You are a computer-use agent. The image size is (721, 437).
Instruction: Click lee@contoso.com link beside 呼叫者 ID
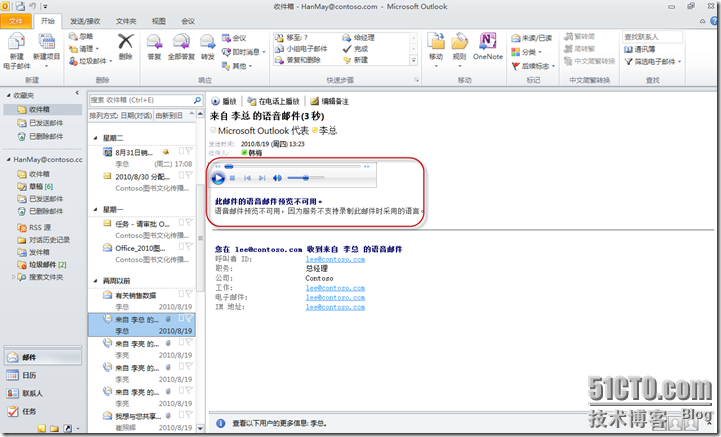(335, 259)
